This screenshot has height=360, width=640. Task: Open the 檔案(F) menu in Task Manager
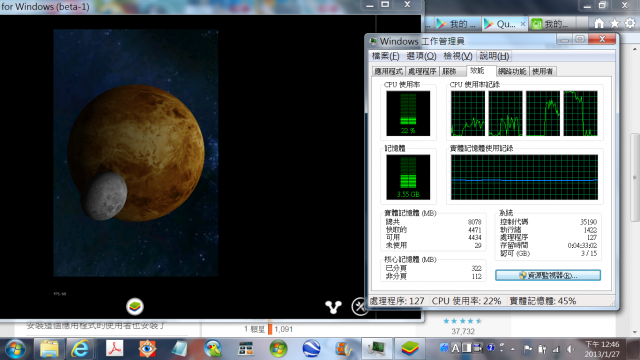[385, 56]
